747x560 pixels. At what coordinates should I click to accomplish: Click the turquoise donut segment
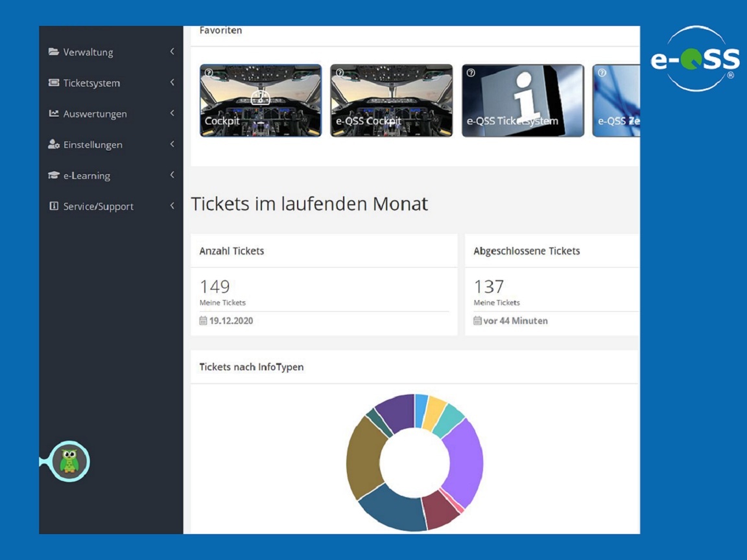click(x=449, y=421)
